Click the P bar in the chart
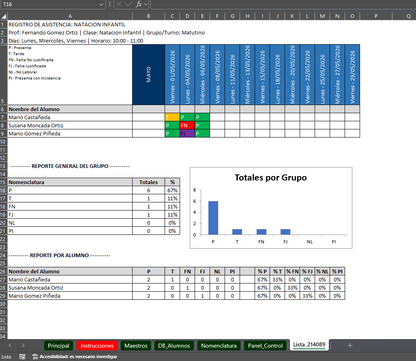416x361 pixels. click(x=213, y=218)
